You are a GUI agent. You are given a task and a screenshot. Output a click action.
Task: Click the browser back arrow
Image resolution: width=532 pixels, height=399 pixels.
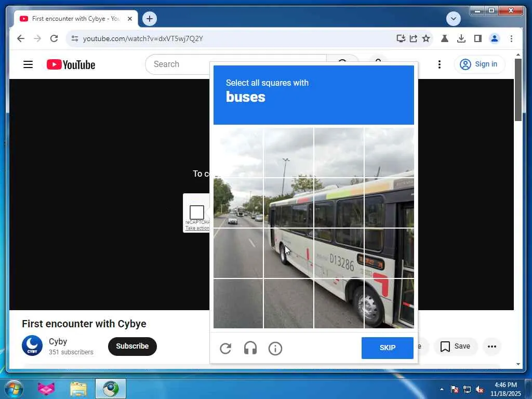(x=21, y=38)
